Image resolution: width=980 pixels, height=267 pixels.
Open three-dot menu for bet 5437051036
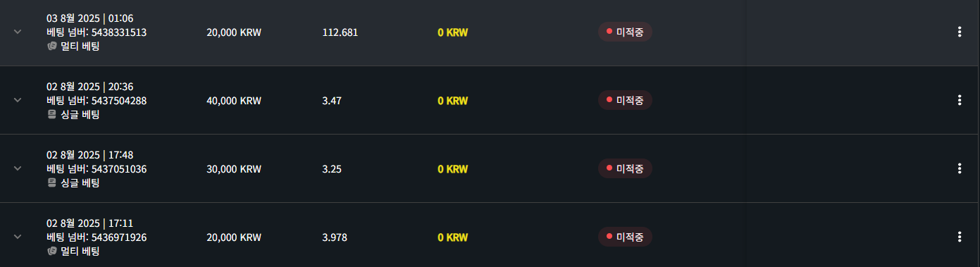coord(959,168)
